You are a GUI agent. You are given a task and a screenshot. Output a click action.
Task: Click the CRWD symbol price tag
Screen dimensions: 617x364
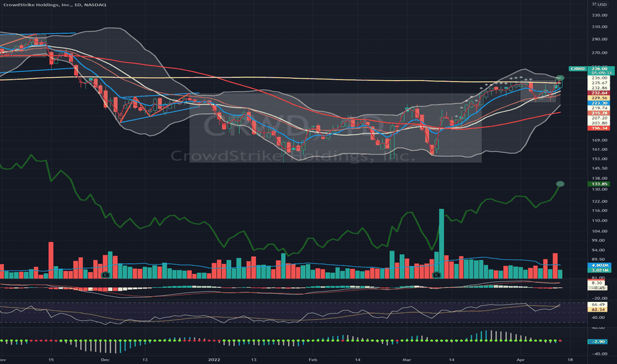click(578, 69)
